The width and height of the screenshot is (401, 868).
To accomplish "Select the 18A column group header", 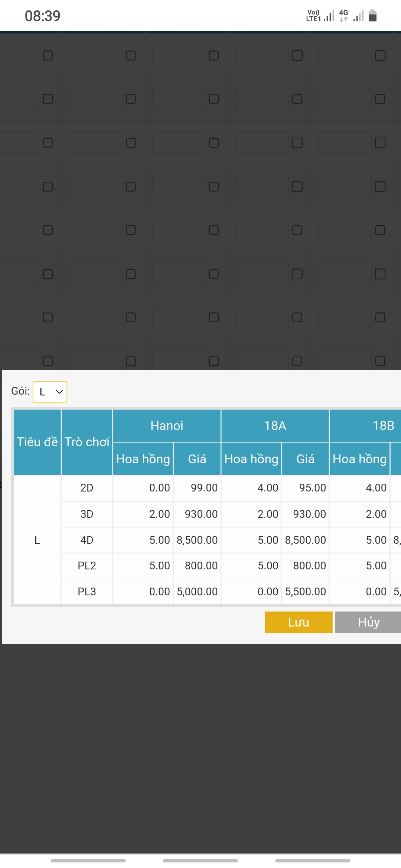I will pyautogui.click(x=275, y=425).
